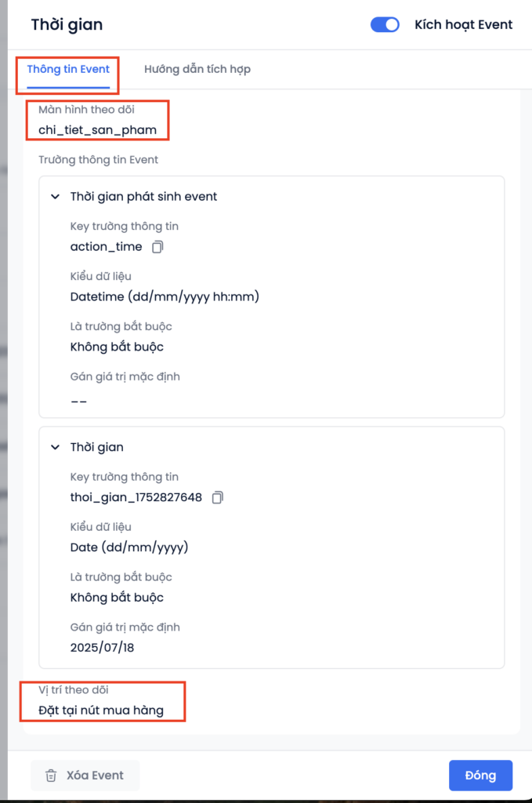The height and width of the screenshot is (803, 532).
Task: Switch to the Thông tin Event tab
Action: click(68, 69)
